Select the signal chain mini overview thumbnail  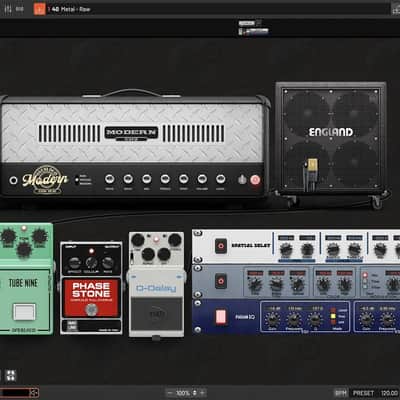254,28
